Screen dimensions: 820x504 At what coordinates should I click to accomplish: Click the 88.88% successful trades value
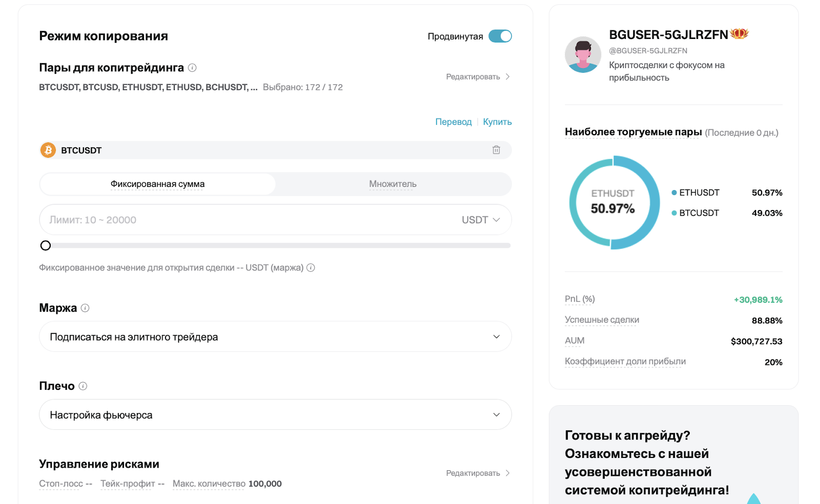767,321
